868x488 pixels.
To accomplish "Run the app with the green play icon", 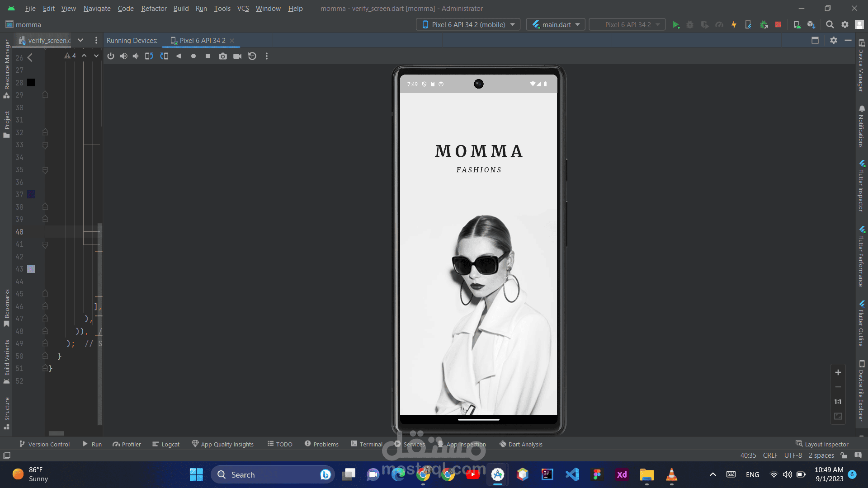I will pos(676,25).
